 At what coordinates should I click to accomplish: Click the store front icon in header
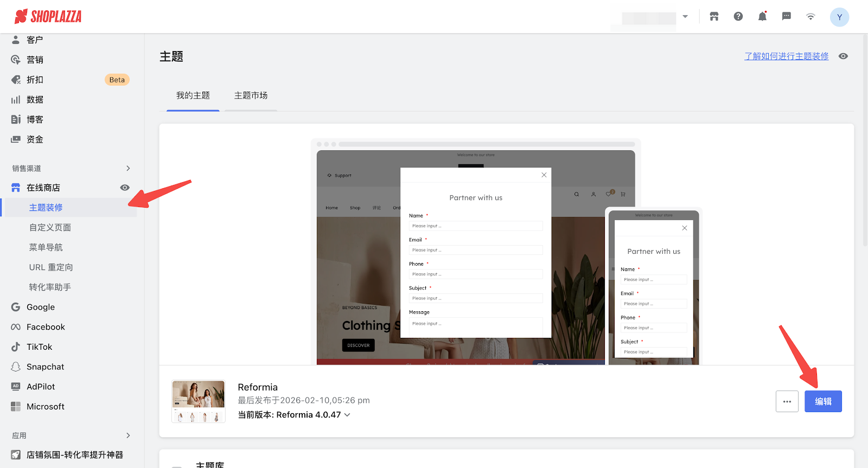(714, 17)
